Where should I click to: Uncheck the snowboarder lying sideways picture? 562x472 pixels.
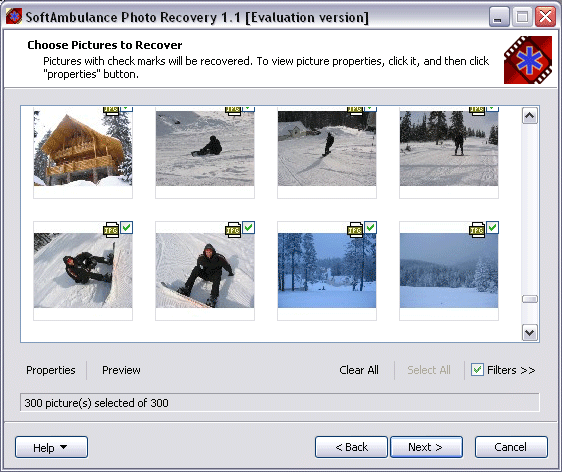tap(127, 227)
